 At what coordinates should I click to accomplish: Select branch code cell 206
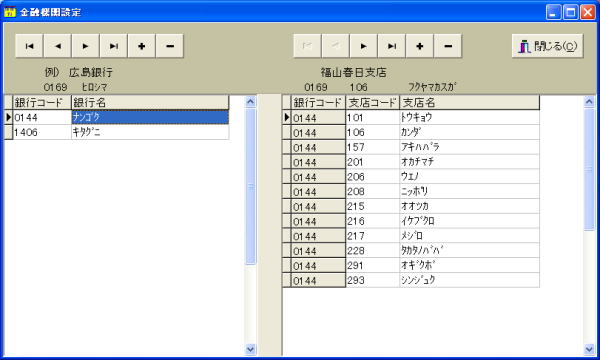[373, 176]
